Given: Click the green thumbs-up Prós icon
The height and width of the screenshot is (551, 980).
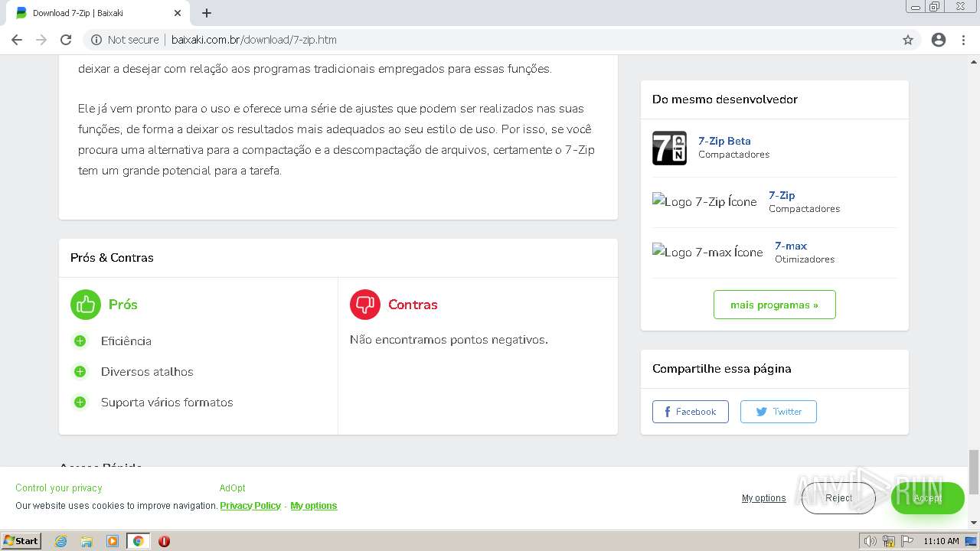Looking at the screenshot, I should [86, 305].
